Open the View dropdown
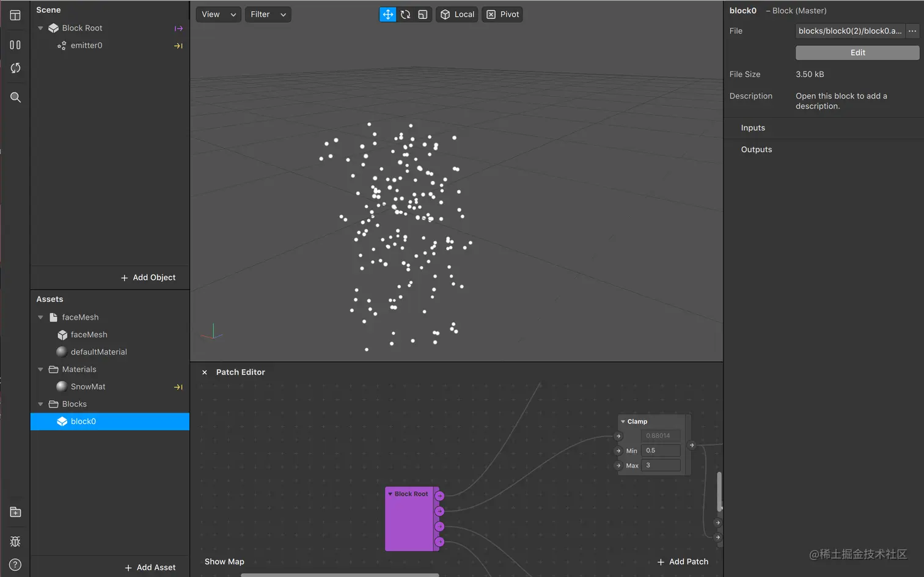Screen dimensions: 924x577 [218, 15]
